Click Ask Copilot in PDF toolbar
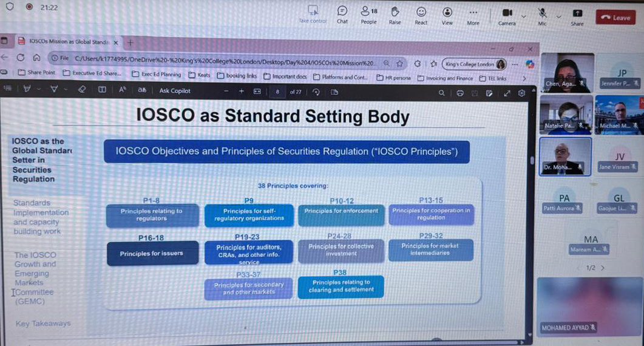 (175, 90)
